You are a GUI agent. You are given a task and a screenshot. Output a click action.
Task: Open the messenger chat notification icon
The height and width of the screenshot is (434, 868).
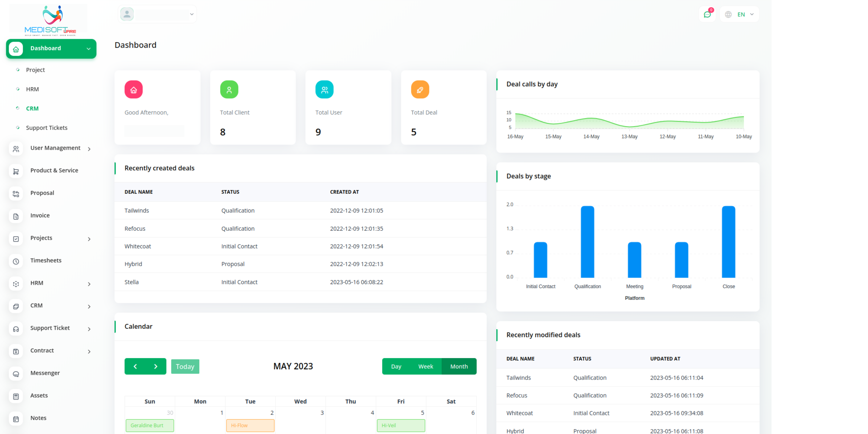coord(707,14)
